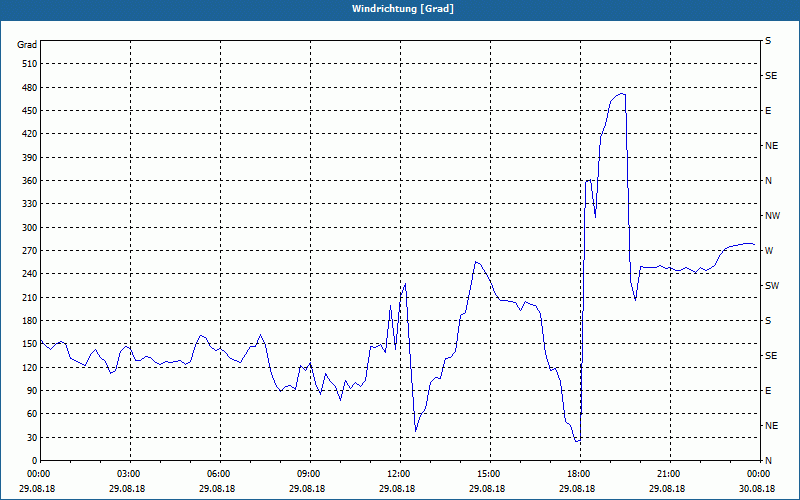Click the 510 value on the y-axis

coord(30,64)
